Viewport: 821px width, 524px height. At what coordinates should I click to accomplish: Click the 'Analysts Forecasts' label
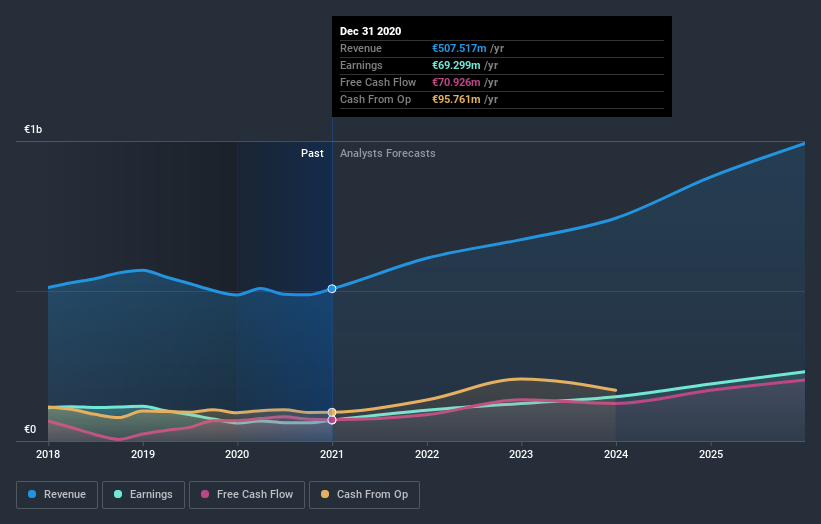(387, 153)
